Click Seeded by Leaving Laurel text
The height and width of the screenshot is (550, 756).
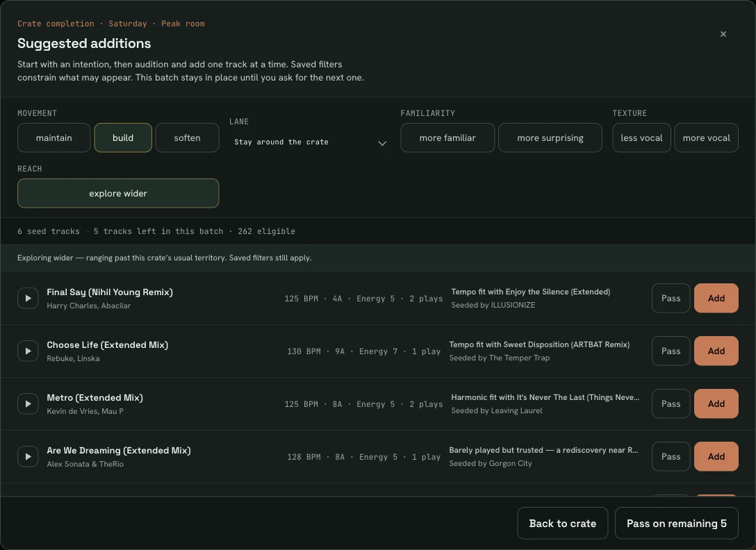pyautogui.click(x=497, y=410)
